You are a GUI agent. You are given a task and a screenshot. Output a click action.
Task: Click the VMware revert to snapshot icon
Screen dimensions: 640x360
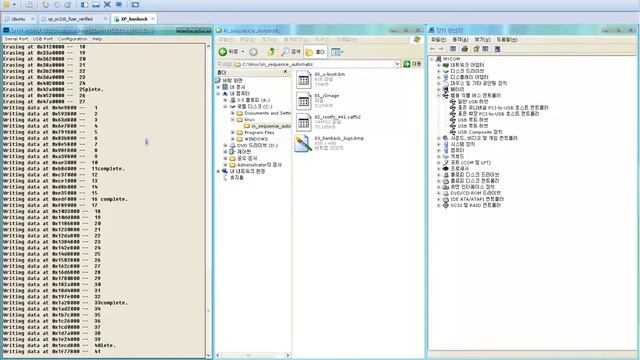coord(57,4)
